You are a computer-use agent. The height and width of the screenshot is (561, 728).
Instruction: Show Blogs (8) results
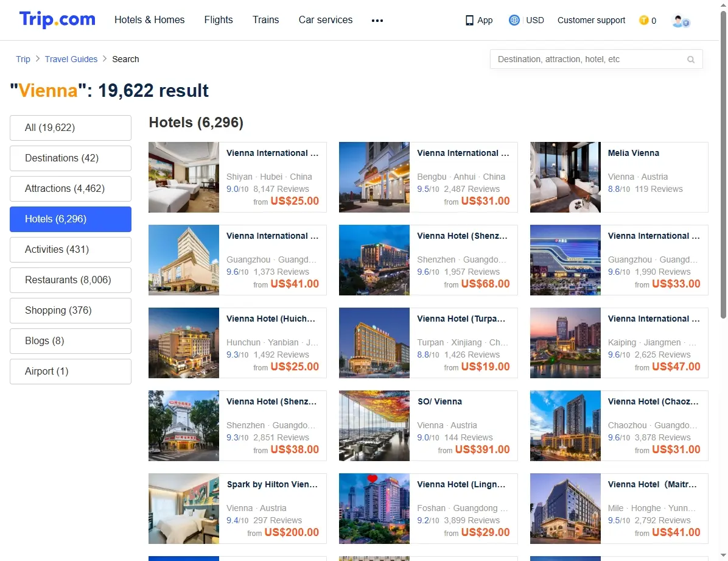71,341
